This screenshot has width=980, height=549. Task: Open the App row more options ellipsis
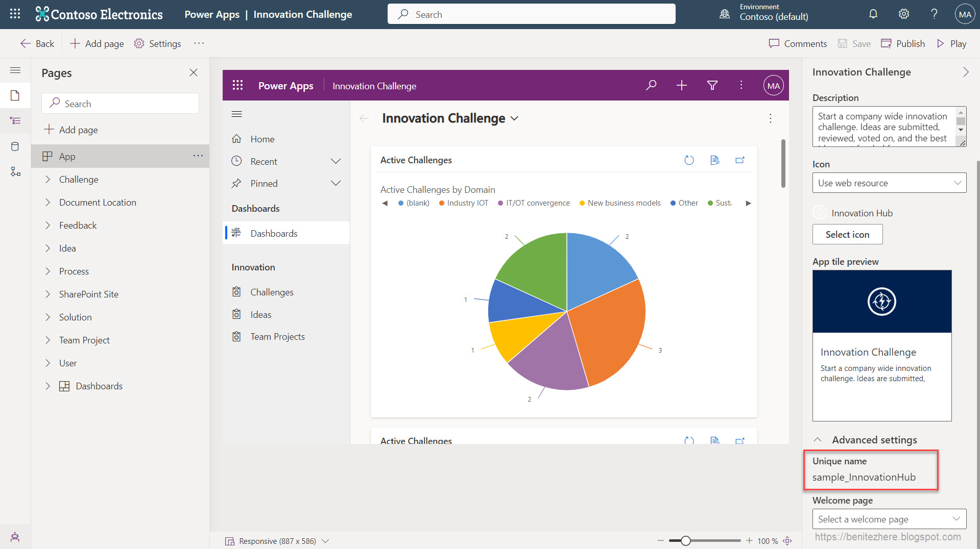coord(198,156)
